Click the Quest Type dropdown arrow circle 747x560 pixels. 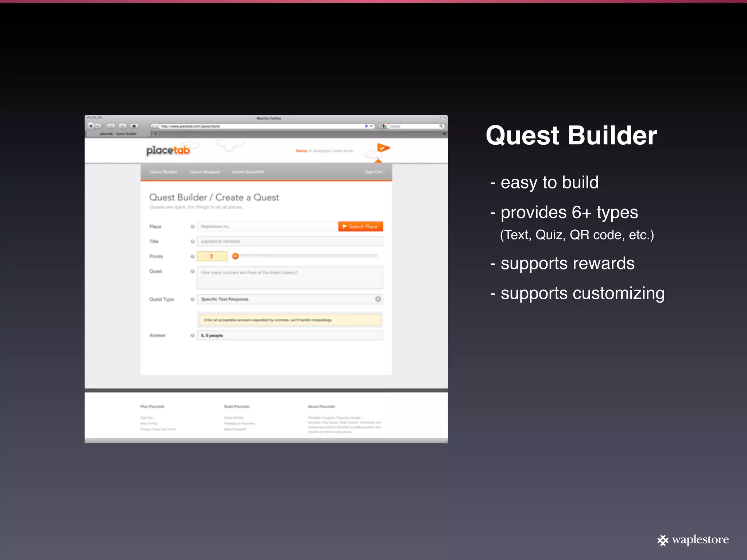tap(378, 299)
